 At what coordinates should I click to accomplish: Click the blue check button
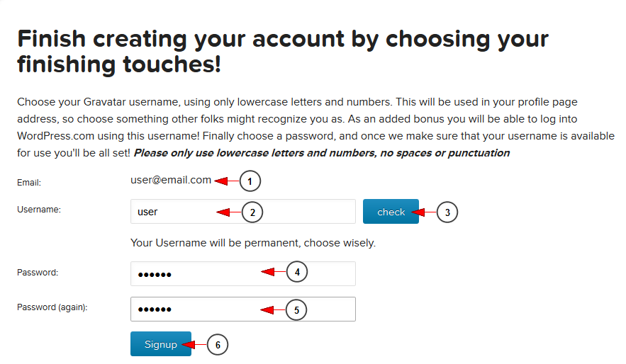(x=391, y=211)
